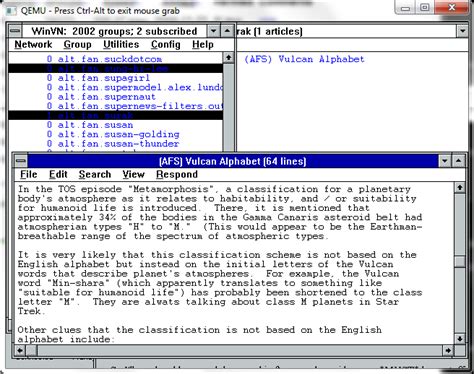Minimize the Vulcan Alphabet article window
This screenshot has width=474, height=374.
click(x=445, y=161)
